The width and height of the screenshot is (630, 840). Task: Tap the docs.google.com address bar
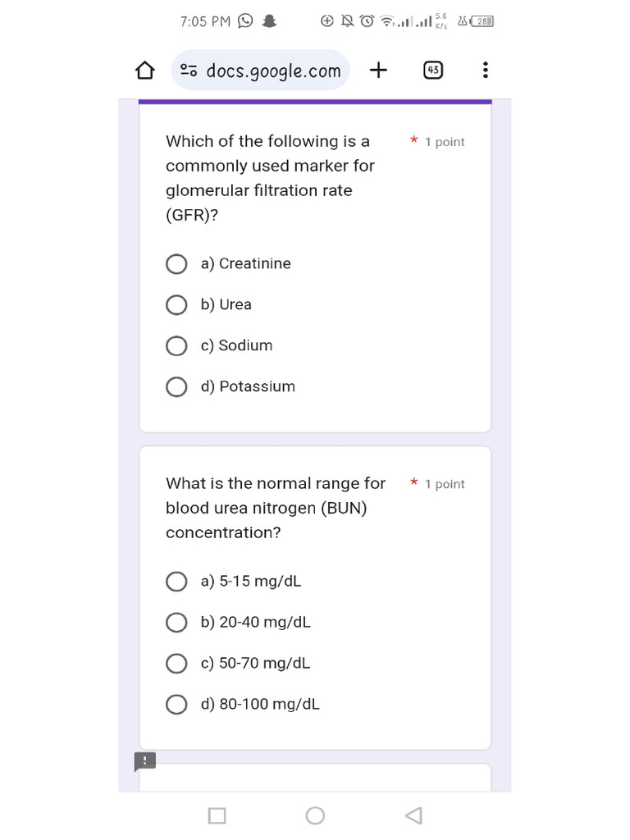(x=272, y=71)
